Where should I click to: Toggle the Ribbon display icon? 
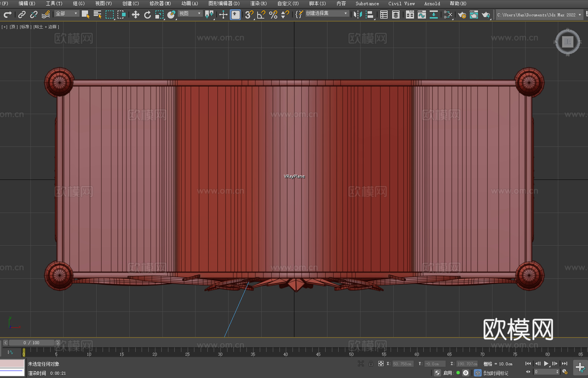tap(410, 14)
